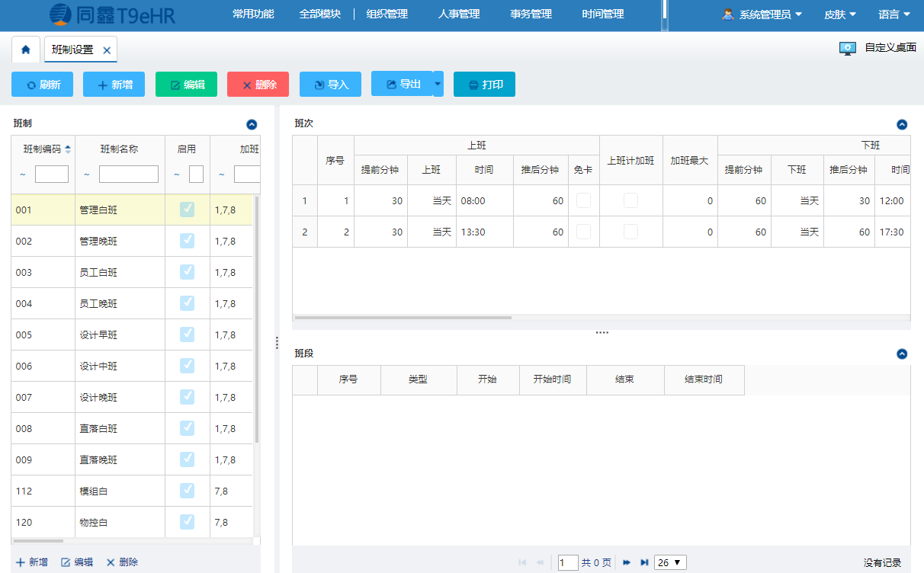The width and height of the screenshot is (924, 573).
Task: Click the 导入 import button
Action: point(330,85)
